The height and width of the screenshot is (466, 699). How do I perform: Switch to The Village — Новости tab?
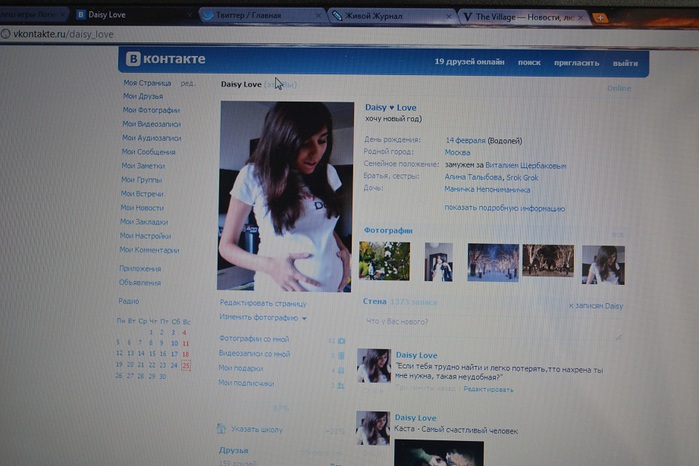pyautogui.click(x=524, y=17)
